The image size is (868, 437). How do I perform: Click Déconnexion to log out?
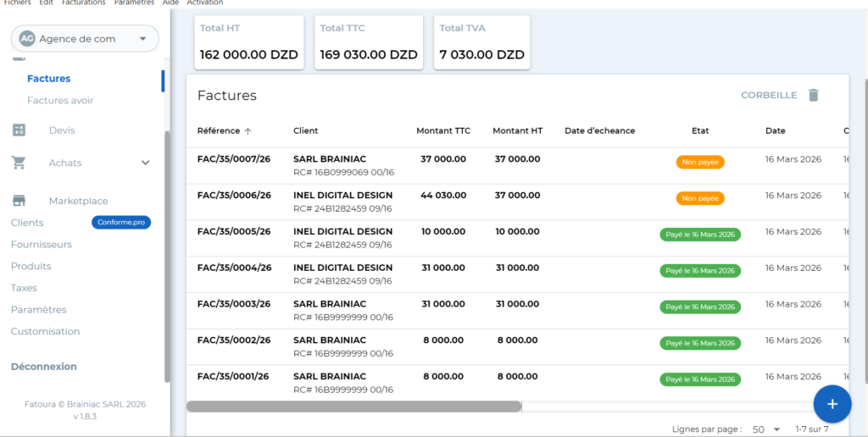coord(44,367)
